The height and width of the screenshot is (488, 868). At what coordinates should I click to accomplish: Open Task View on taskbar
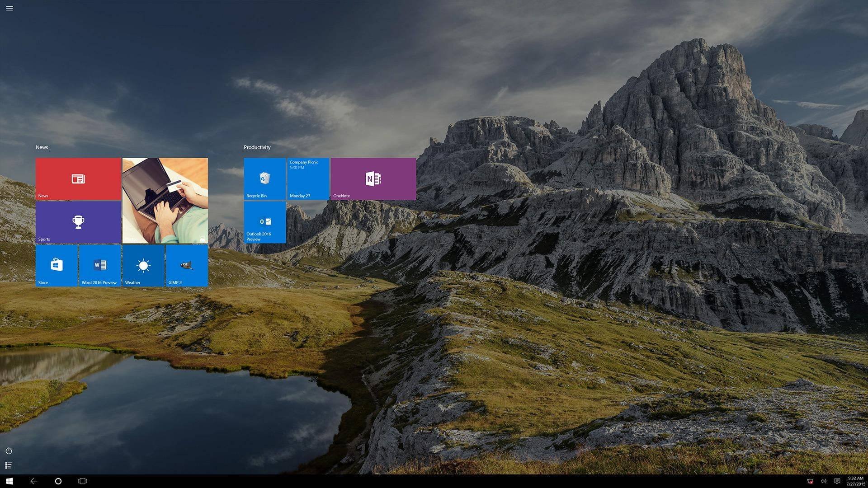coord(82,481)
